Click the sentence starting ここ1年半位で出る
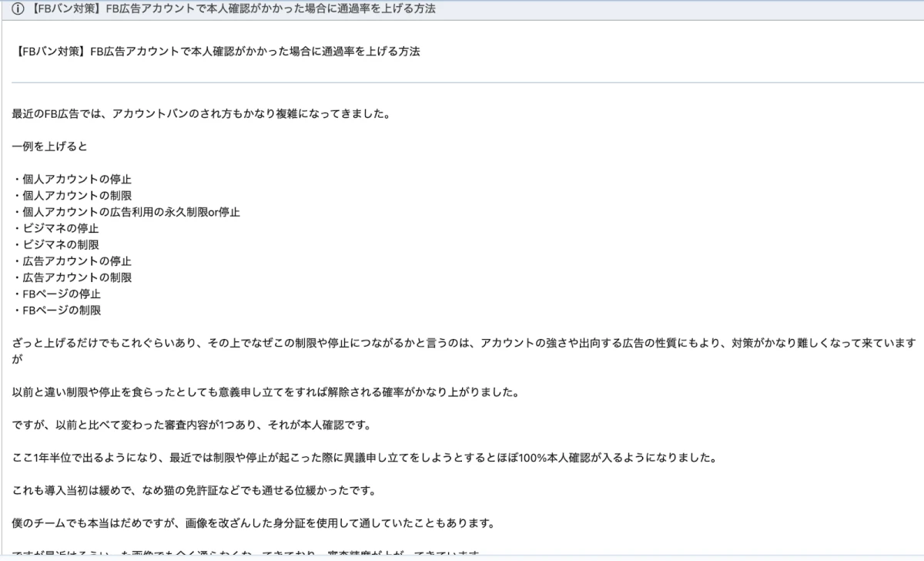The height and width of the screenshot is (561, 924). (364, 459)
